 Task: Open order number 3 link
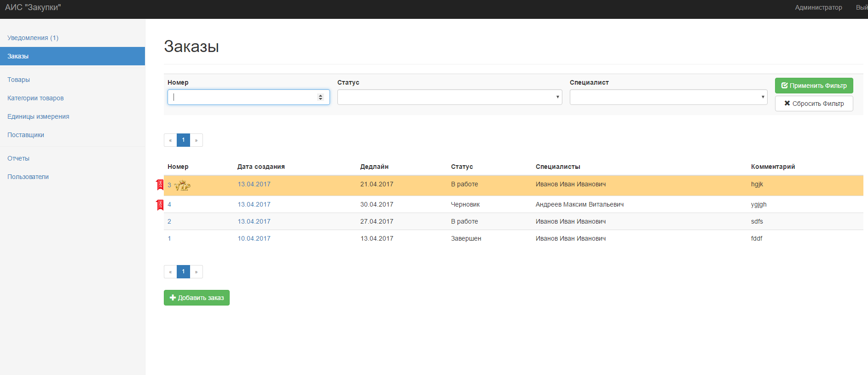169,185
